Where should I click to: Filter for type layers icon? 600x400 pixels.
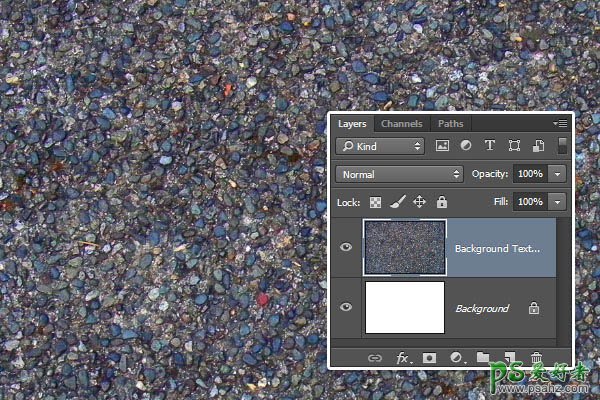click(491, 146)
